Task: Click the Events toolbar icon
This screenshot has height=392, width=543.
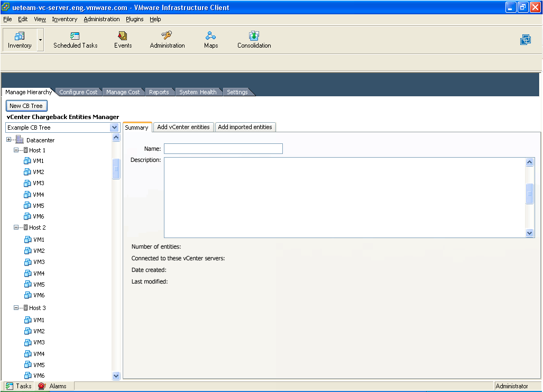Action: tap(123, 36)
